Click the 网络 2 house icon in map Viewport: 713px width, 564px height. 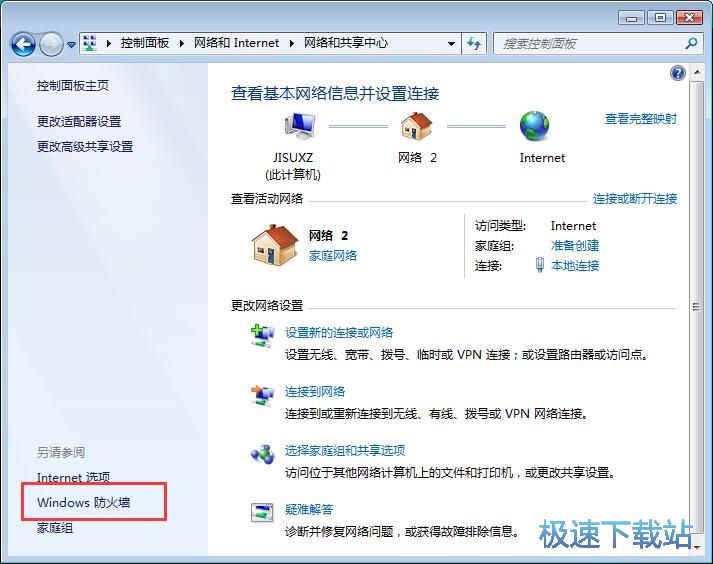pos(417,126)
